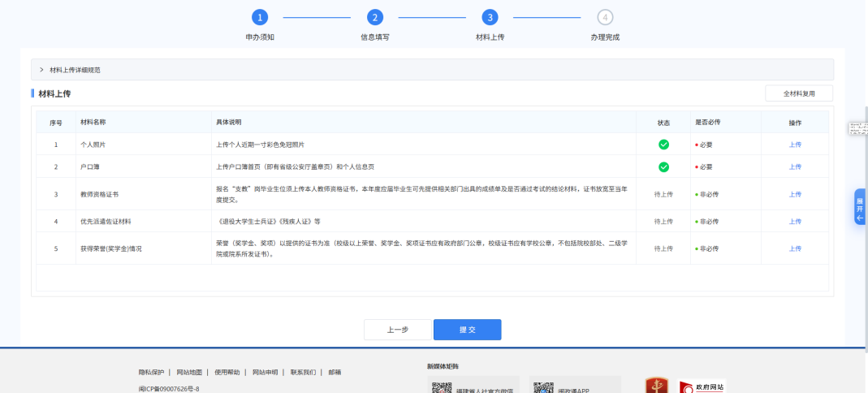
Task: Open 联系我们 footer link
Action: click(303, 372)
